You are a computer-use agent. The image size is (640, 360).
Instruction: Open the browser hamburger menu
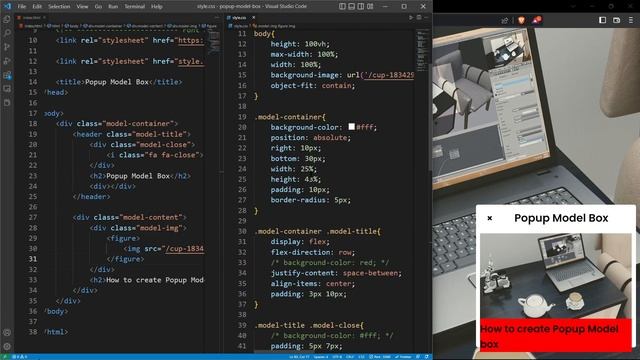(631, 20)
